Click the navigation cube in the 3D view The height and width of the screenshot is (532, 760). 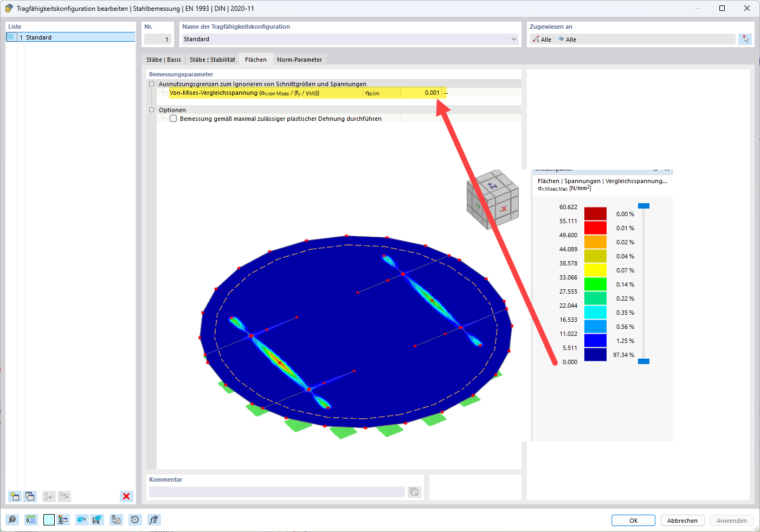[x=492, y=199]
